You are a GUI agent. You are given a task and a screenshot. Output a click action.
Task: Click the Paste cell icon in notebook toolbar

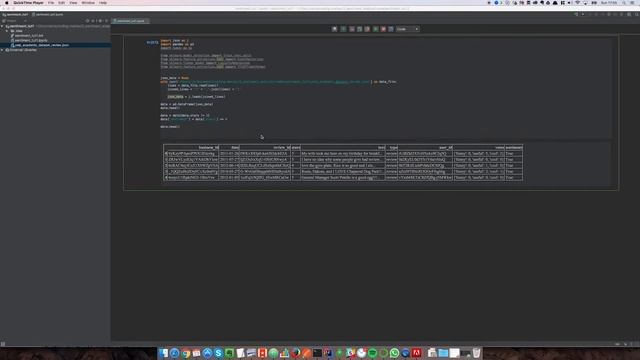(367, 29)
